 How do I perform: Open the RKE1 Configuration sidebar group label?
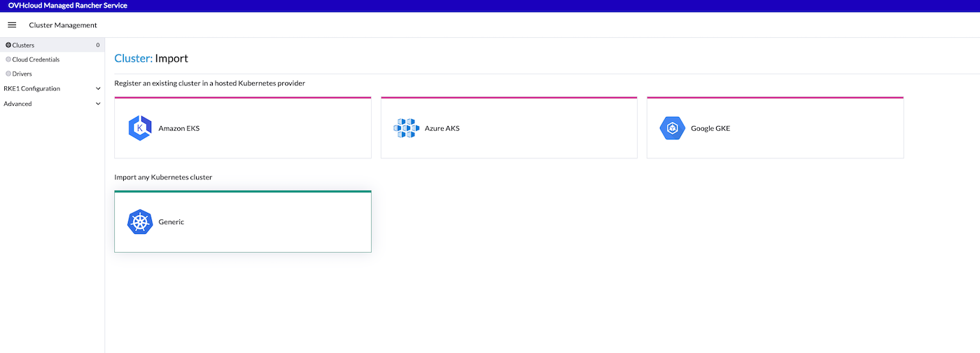tap(32, 89)
